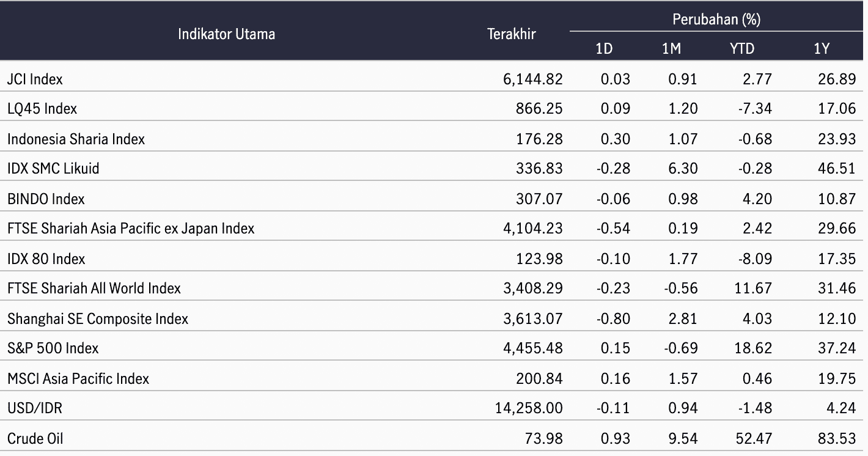The width and height of the screenshot is (868, 456).
Task: Select the S&P 500 Index label
Action: point(53,348)
